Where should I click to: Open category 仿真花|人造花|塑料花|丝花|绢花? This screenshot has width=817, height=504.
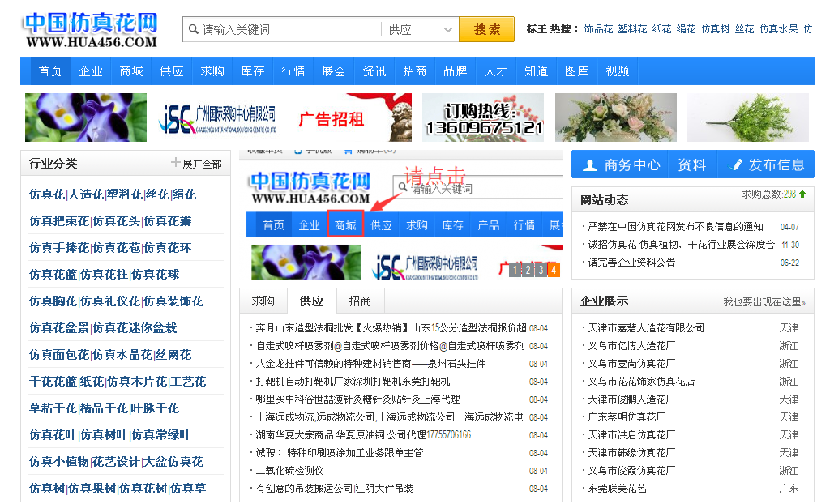pos(113,194)
